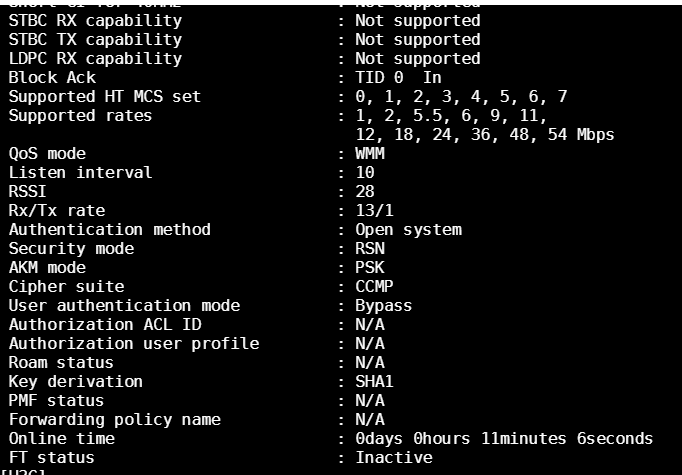682x475 pixels.
Task: Click the "12, 18, 24, 36, 48, 54 Mbps" line
Action: click(485, 134)
